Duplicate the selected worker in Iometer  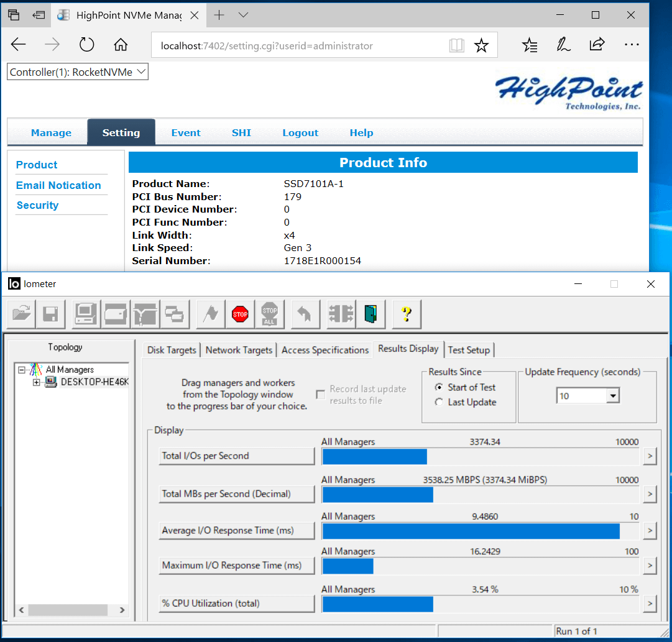[175, 314]
